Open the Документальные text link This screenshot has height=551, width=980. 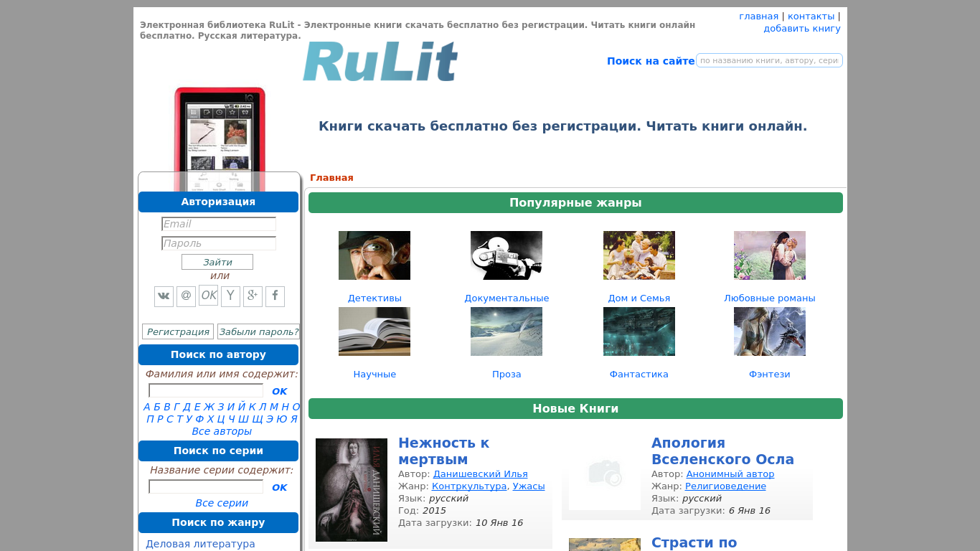[x=507, y=298]
